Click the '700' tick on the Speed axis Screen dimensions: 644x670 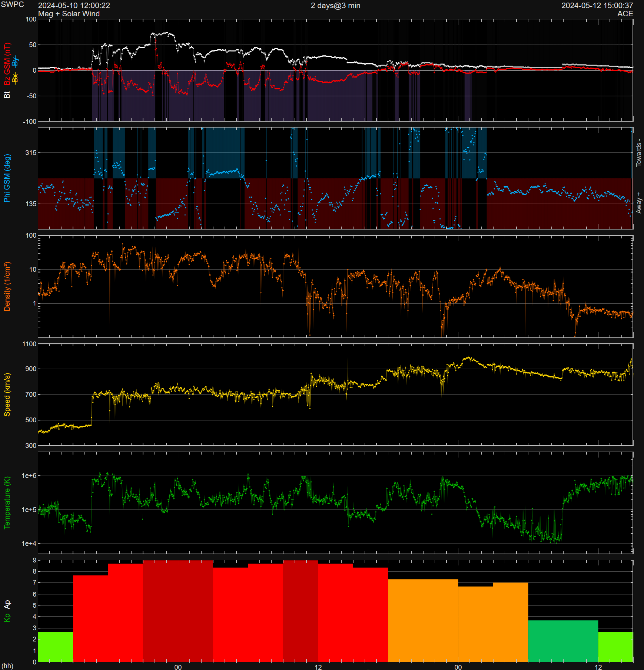tap(31, 395)
